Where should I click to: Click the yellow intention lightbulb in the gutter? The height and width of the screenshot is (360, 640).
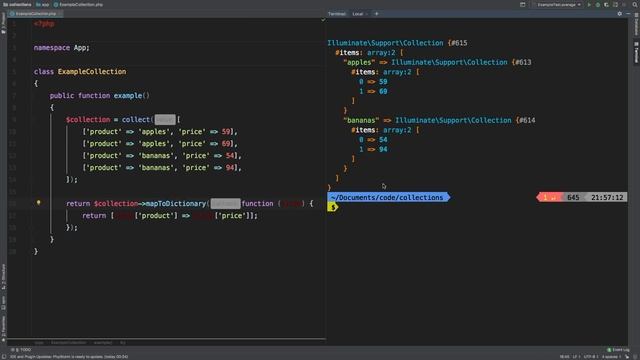pos(38,202)
